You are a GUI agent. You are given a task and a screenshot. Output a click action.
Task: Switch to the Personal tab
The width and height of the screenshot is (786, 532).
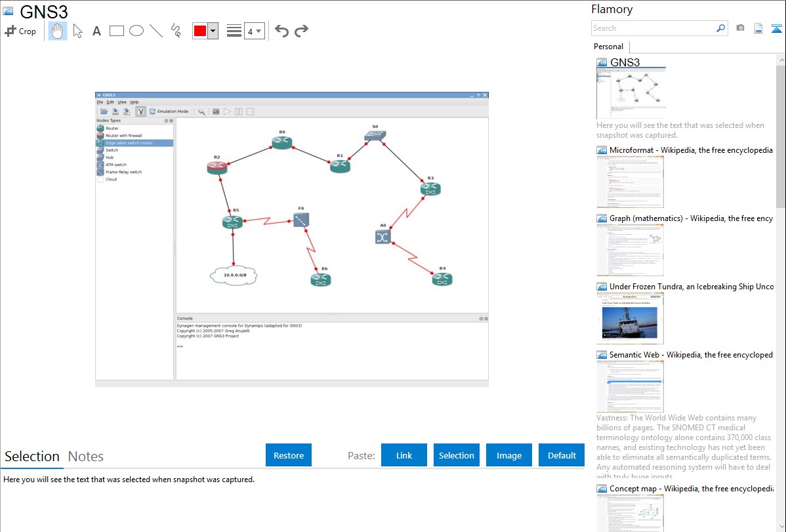[609, 47]
